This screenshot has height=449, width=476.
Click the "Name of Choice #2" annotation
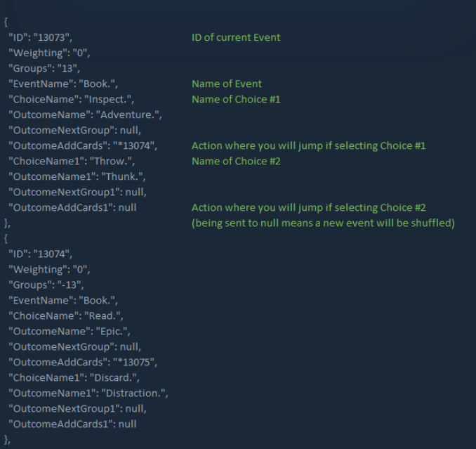tap(236, 161)
